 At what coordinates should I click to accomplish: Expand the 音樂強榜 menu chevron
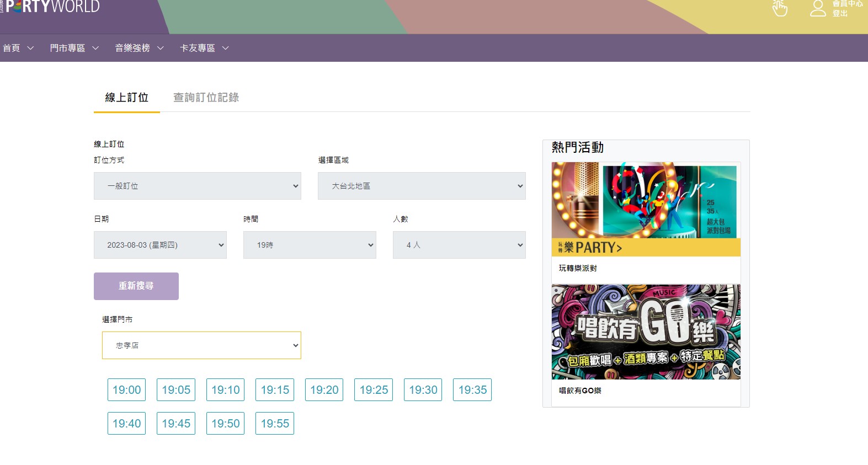(161, 48)
